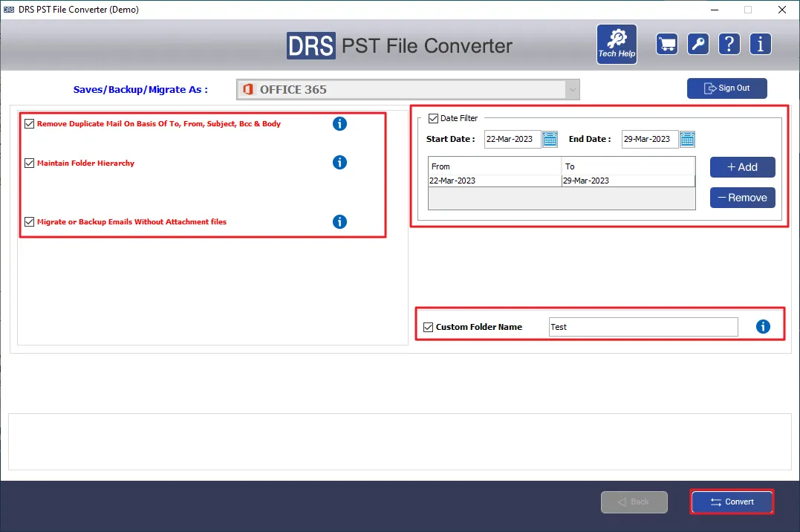Click the shopping cart buy icon
800x532 pixels.
point(667,44)
